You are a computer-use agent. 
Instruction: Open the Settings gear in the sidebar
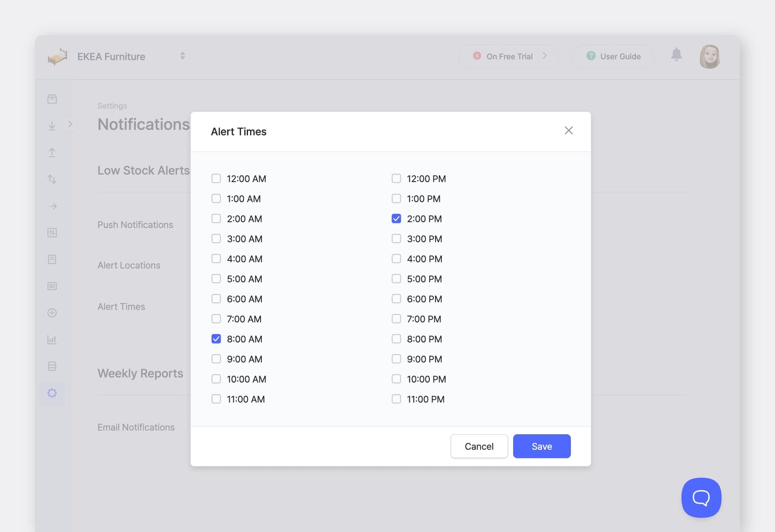[x=52, y=393]
